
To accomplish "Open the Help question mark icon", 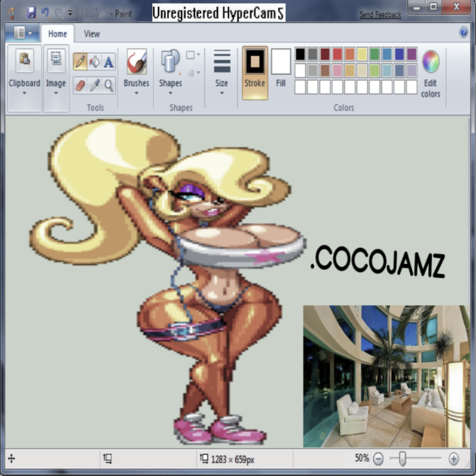I will pos(463,32).
